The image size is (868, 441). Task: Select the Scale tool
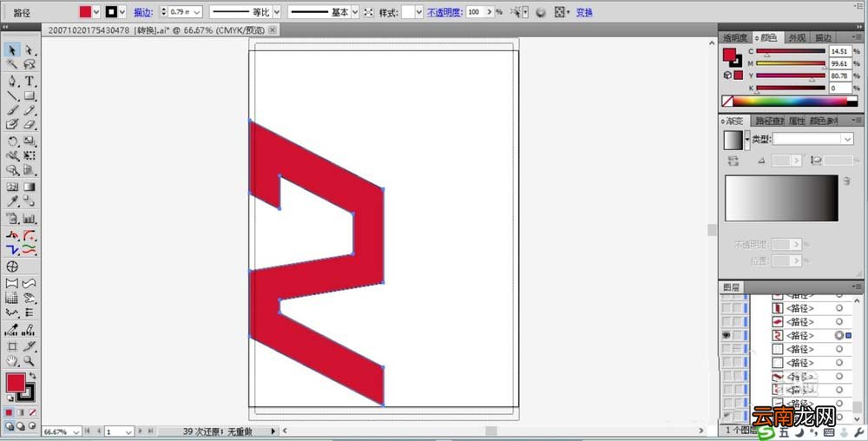[29, 142]
